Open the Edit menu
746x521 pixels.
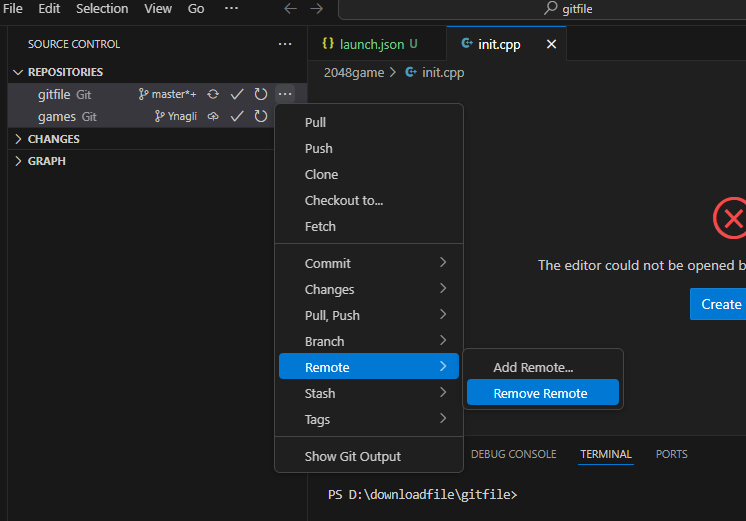(49, 9)
